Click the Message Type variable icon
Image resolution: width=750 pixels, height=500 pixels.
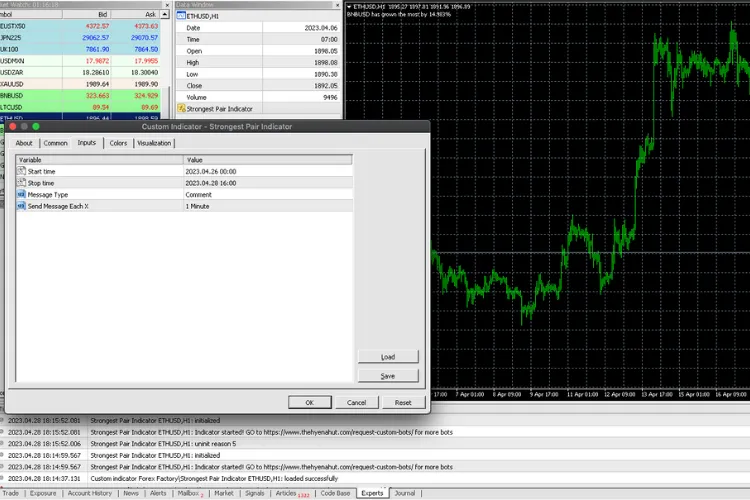(21, 194)
